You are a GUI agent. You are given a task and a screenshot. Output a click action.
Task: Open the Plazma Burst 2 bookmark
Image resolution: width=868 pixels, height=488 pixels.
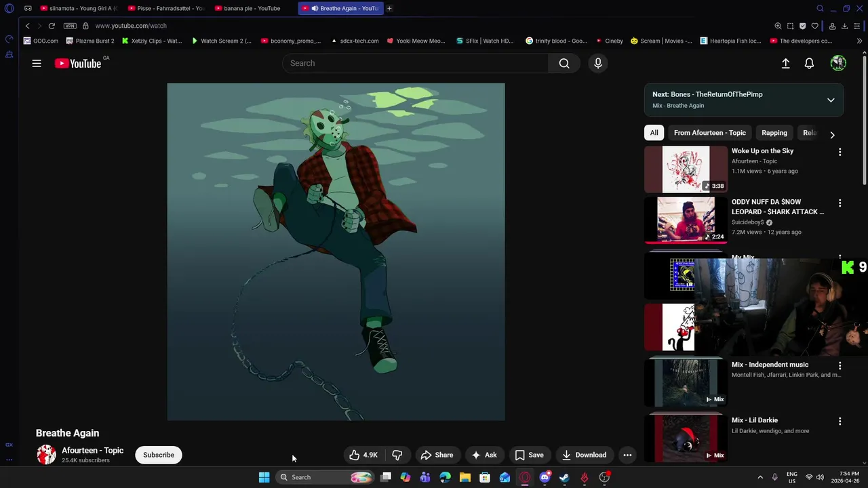(90, 41)
